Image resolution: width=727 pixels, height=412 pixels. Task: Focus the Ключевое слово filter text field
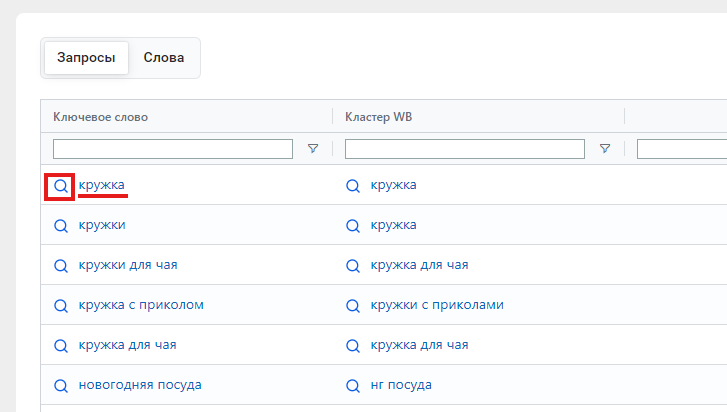tap(172, 149)
